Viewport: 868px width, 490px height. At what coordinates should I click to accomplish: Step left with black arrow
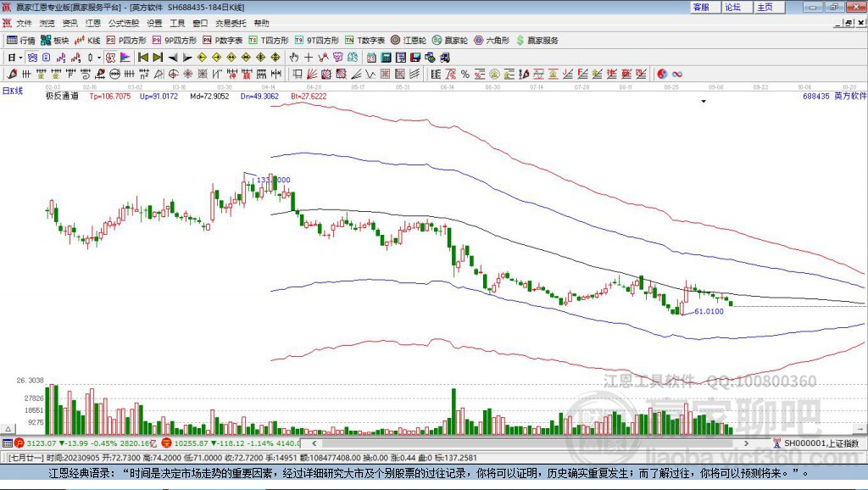173,58
